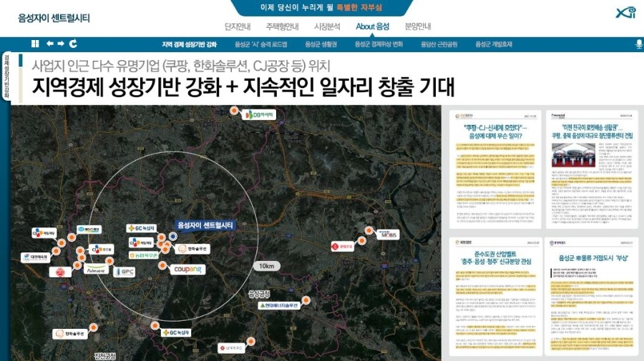
Task: Click the red round logo label near Pulmuone
Action: point(60,272)
